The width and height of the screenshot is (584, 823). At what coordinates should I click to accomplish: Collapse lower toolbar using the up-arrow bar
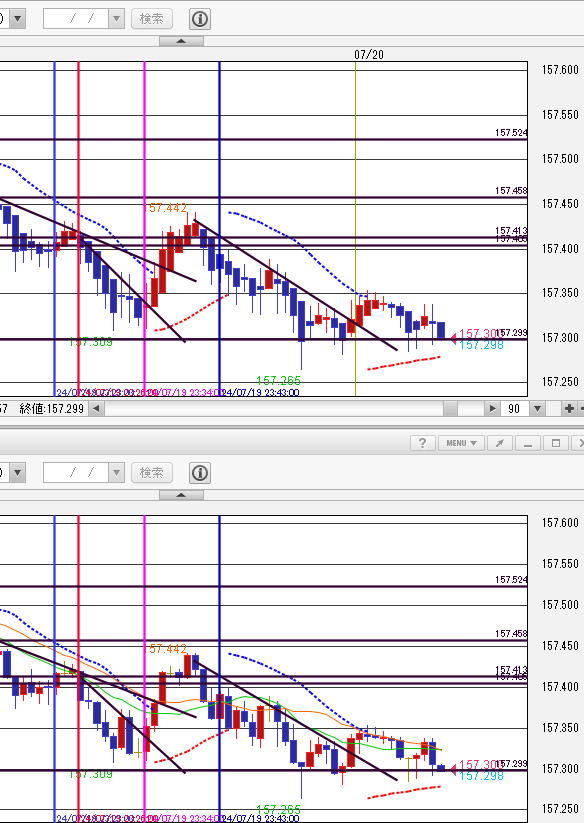click(181, 495)
